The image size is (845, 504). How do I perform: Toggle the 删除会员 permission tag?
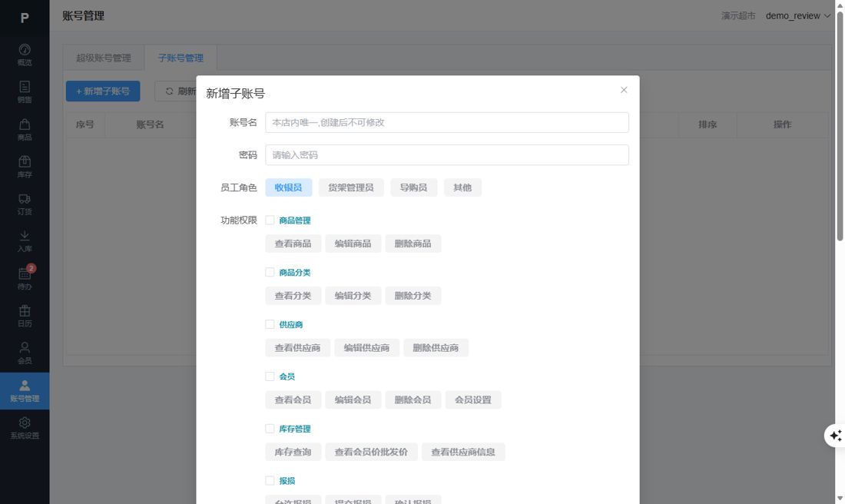[x=413, y=400]
